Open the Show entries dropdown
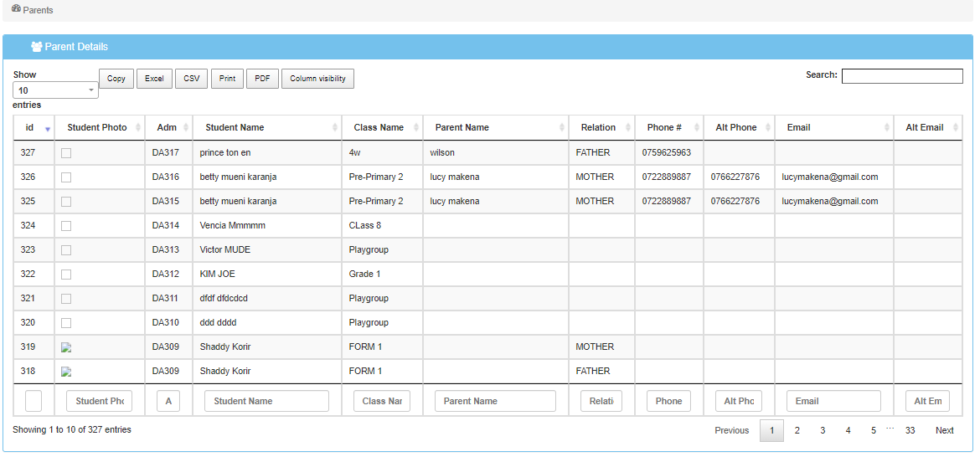 click(55, 90)
